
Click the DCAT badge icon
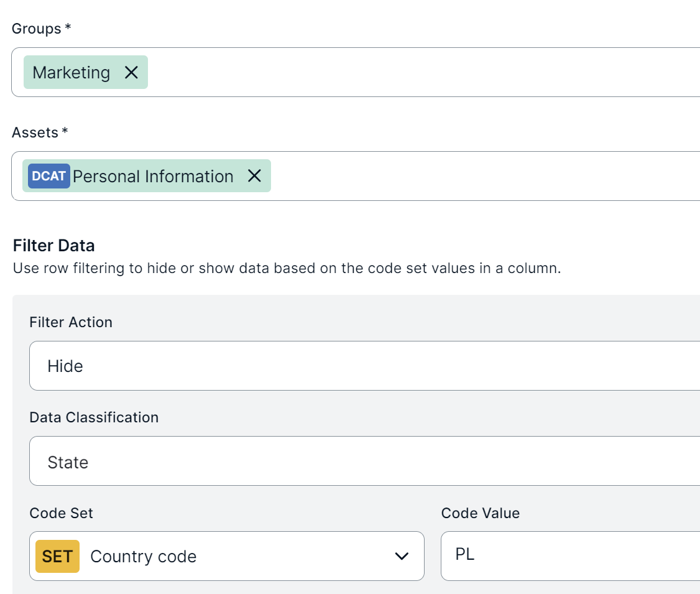coord(49,176)
